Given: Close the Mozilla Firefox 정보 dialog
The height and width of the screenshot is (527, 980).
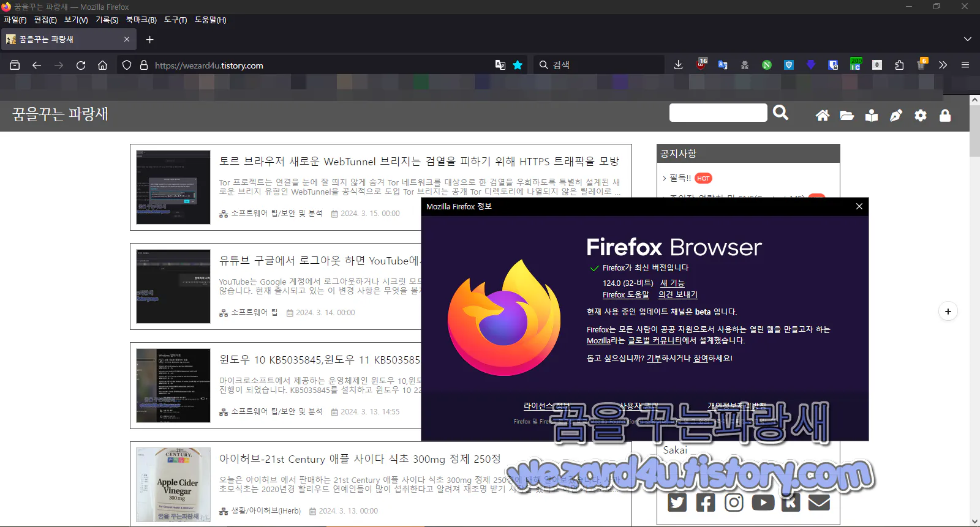Looking at the screenshot, I should 859,206.
